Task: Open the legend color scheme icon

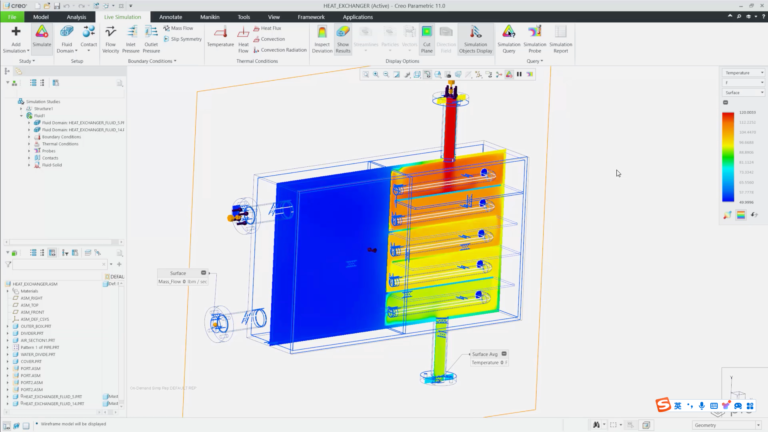Action: point(741,215)
